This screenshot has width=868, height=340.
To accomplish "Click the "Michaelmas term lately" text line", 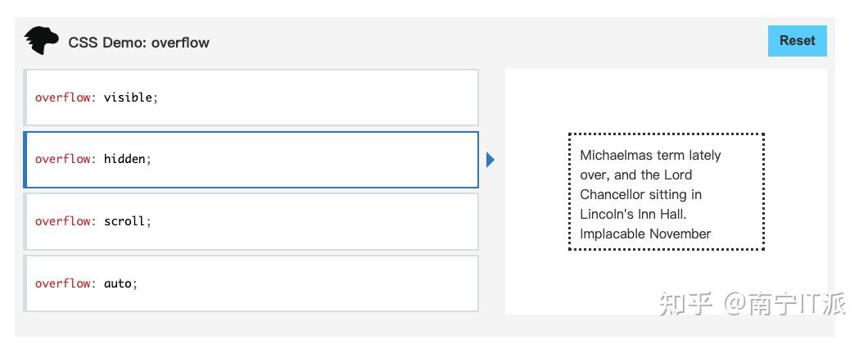I will point(650,155).
